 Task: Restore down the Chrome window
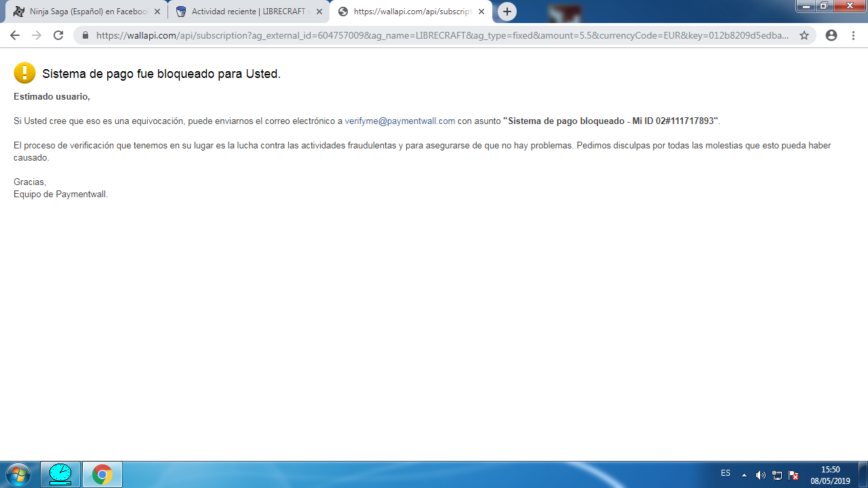pos(823,5)
